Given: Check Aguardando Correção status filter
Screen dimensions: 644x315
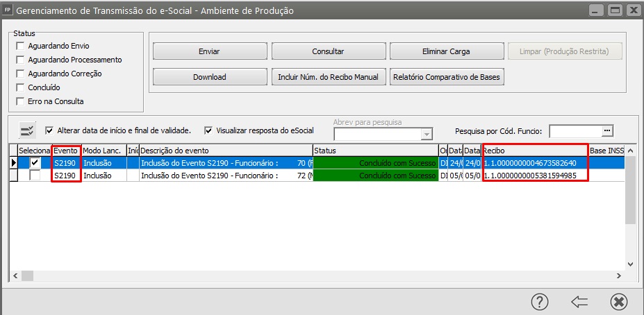Looking at the screenshot, I should 20,74.
